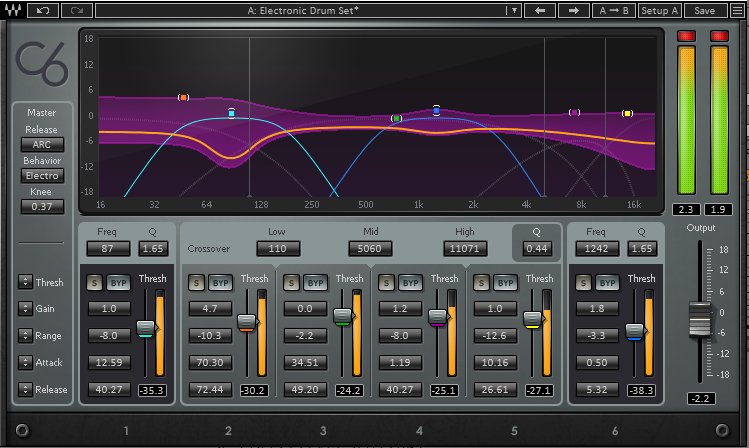Change the Electro behavior mode
This screenshot has width=749, height=448.
pyautogui.click(x=42, y=176)
